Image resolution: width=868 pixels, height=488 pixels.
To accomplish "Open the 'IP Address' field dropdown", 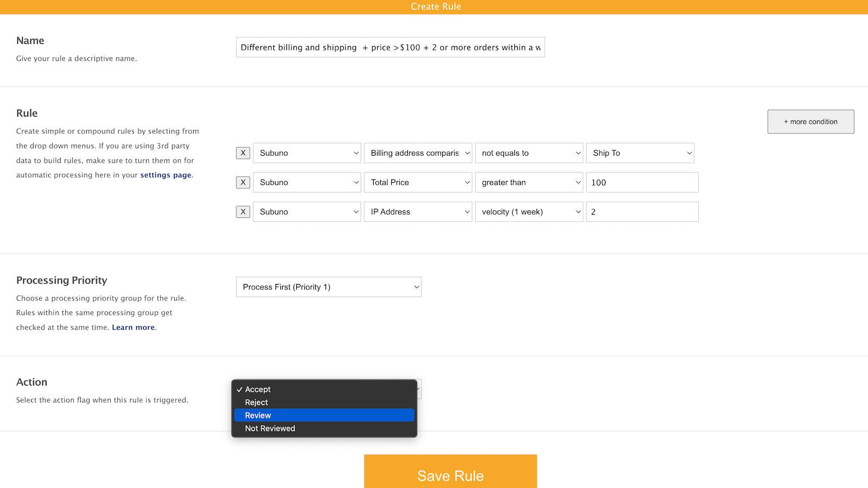I will pos(418,211).
